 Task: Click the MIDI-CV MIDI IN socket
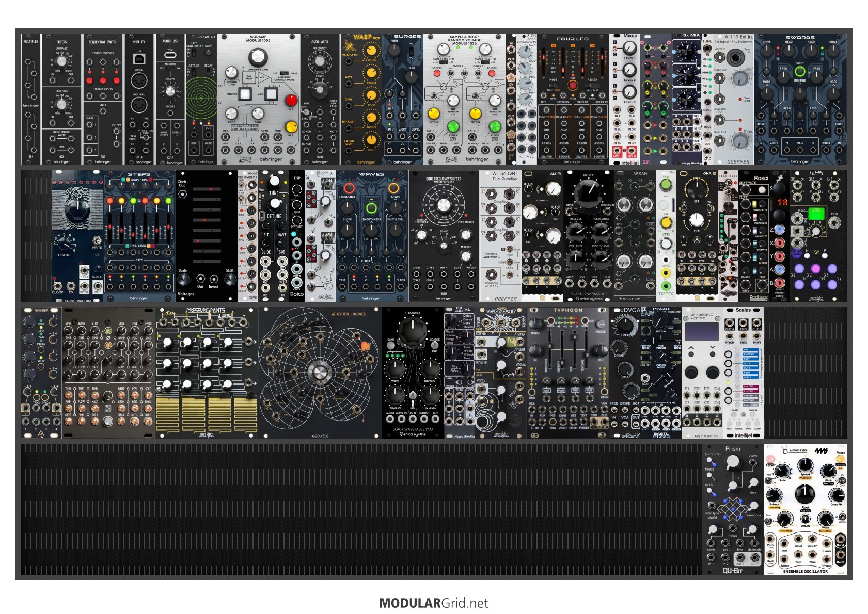coord(138,81)
